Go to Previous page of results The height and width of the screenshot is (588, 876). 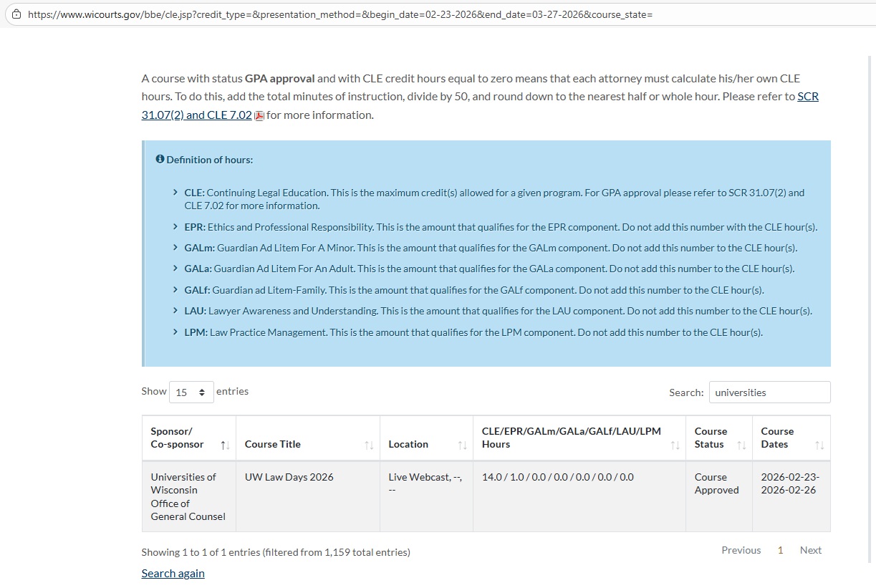pos(741,550)
